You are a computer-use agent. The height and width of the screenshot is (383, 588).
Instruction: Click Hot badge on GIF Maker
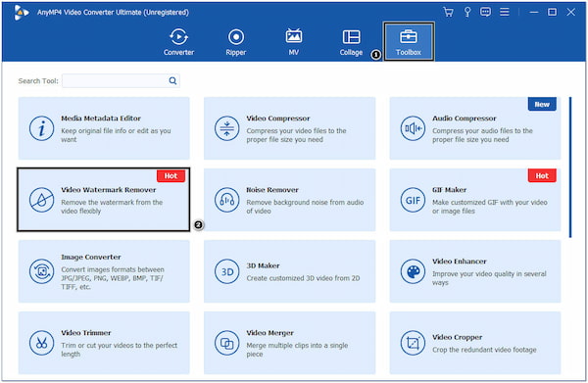click(542, 175)
